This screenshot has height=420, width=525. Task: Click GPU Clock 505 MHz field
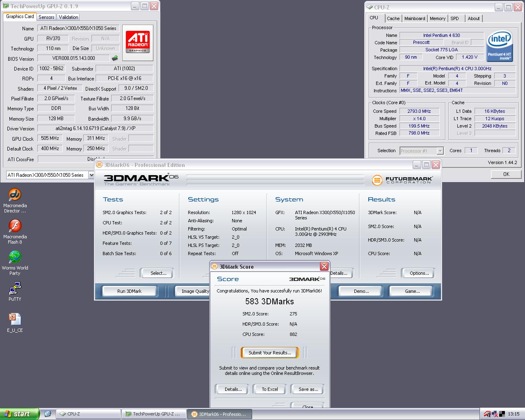tap(50, 139)
